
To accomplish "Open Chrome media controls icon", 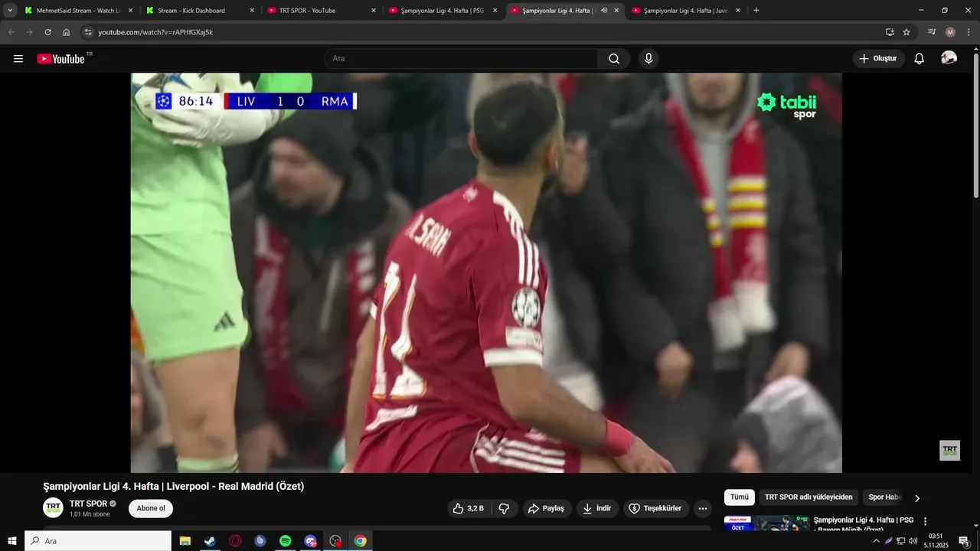I will point(932,32).
